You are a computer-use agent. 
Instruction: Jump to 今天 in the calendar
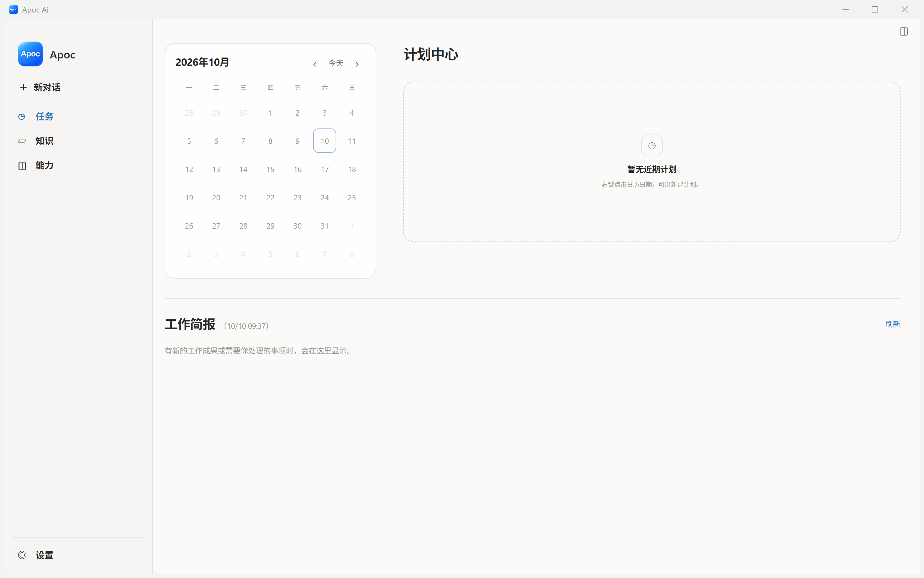[x=336, y=63]
